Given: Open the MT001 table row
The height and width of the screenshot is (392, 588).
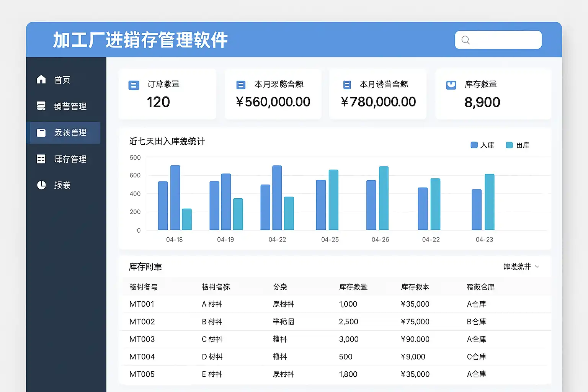Looking at the screenshot, I should [x=142, y=304].
